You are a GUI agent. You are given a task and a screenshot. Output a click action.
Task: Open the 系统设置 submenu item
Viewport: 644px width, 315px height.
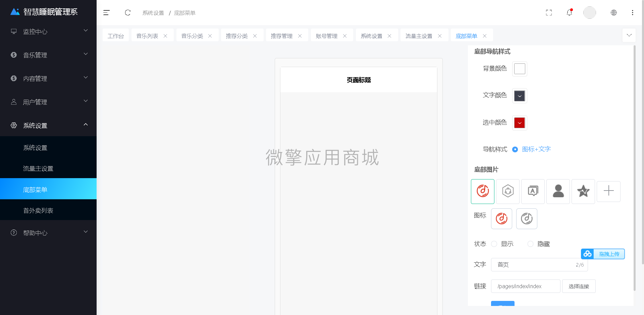click(x=48, y=148)
